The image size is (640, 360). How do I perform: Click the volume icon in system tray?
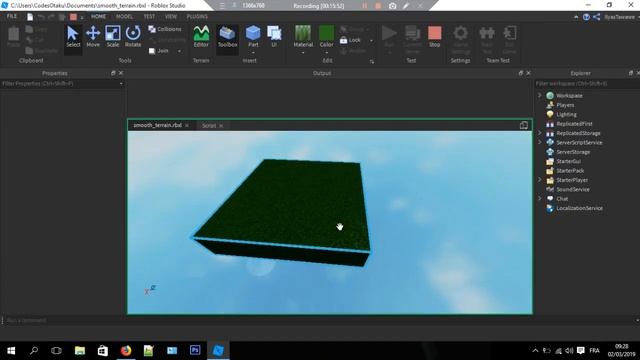point(569,351)
